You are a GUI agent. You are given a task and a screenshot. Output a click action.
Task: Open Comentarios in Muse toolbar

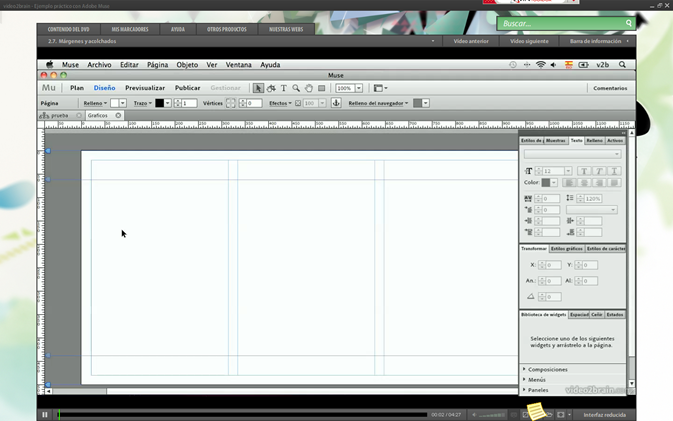[x=610, y=88]
